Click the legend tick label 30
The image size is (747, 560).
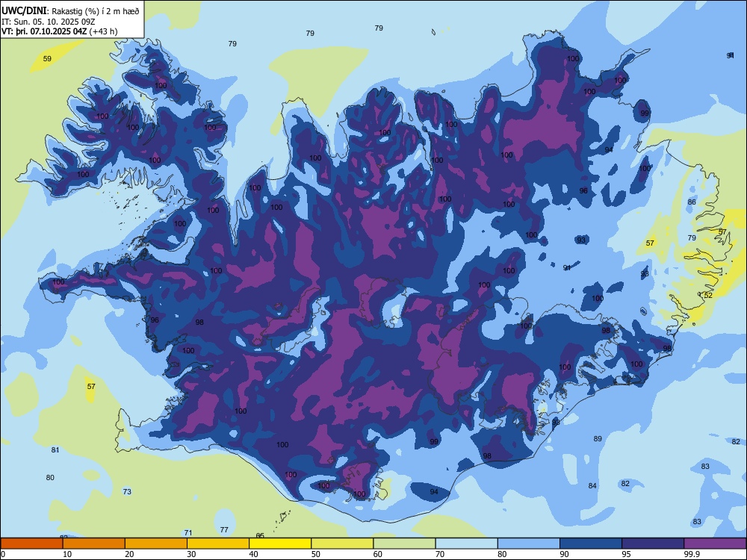[x=191, y=554]
